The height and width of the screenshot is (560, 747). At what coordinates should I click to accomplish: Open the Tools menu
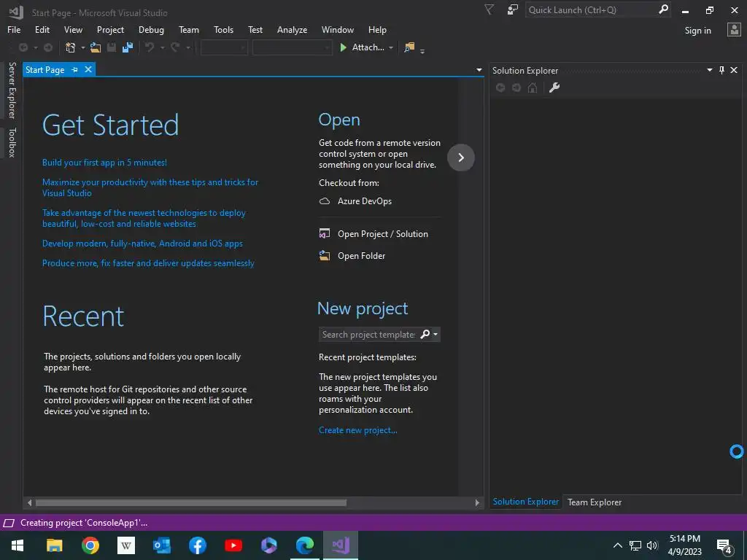pos(223,29)
